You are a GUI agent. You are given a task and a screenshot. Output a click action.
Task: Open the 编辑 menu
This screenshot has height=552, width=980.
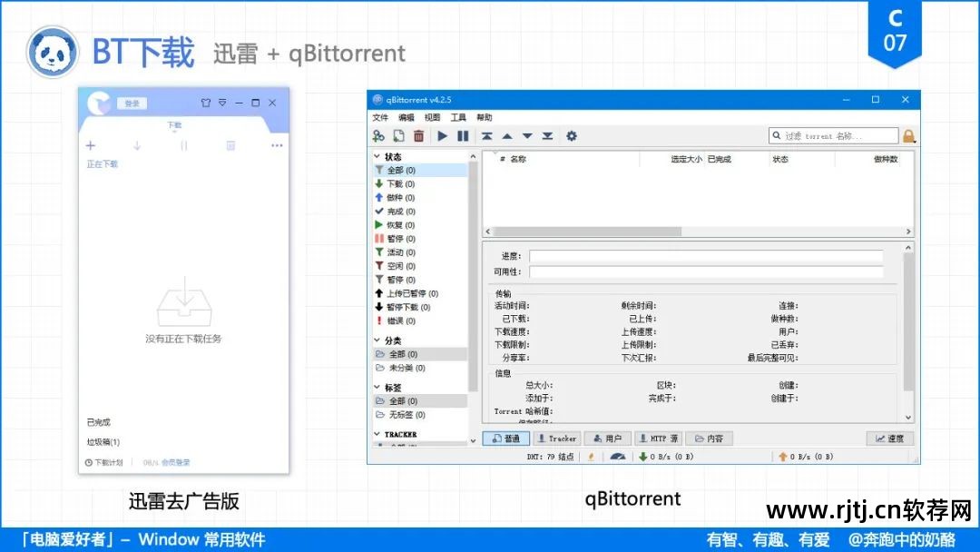point(407,117)
